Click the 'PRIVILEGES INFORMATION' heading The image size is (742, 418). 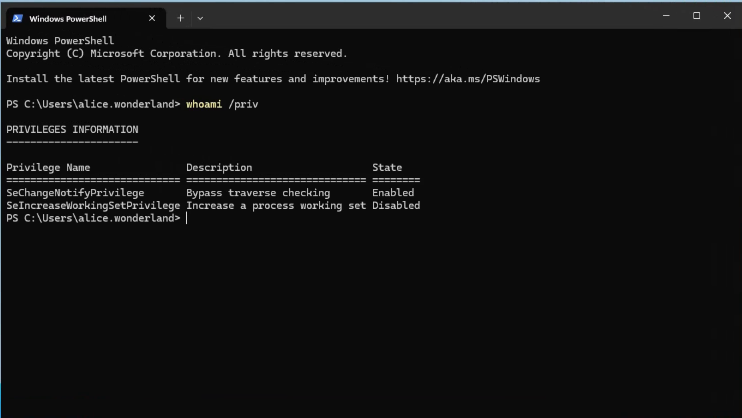pyautogui.click(x=72, y=129)
